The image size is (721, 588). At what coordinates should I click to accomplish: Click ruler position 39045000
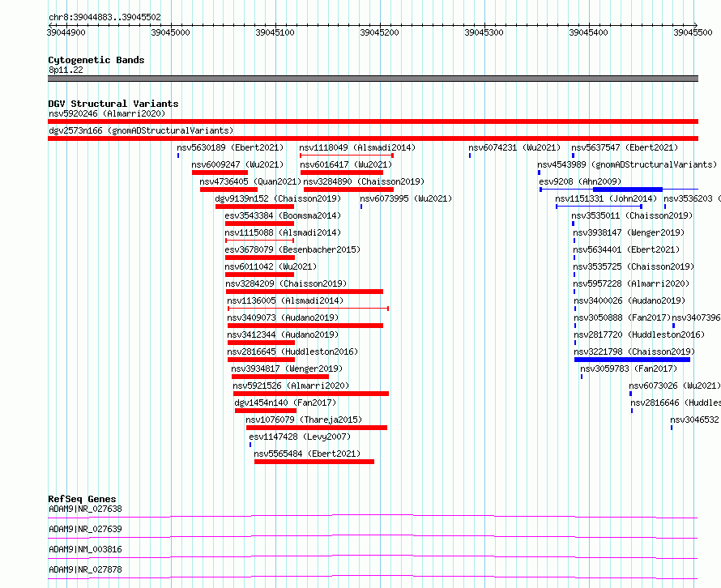(171, 32)
